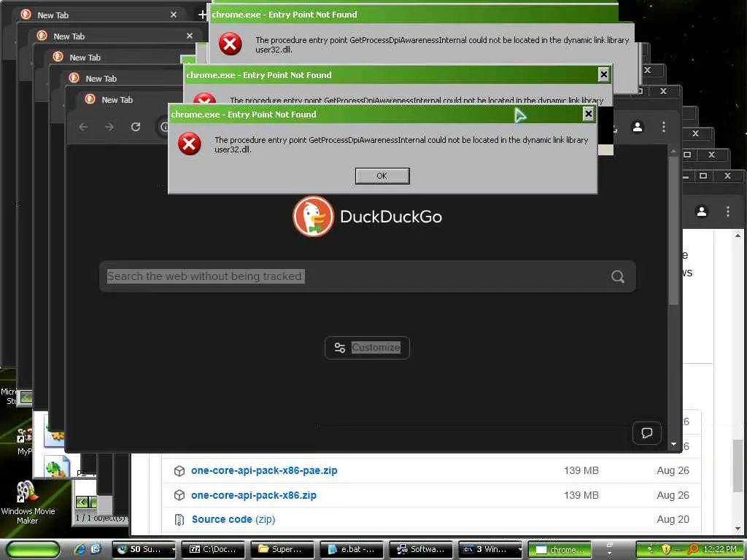Click '1 / 1 object(s)' status bar text

[x=101, y=518]
